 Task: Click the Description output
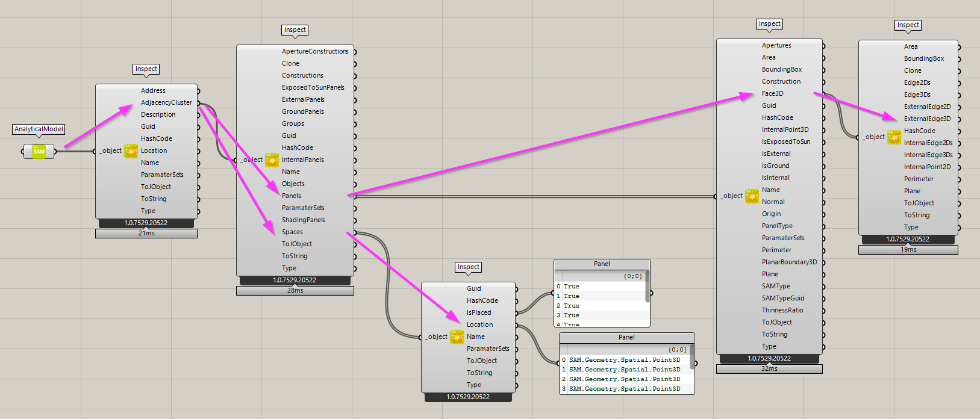[158, 115]
